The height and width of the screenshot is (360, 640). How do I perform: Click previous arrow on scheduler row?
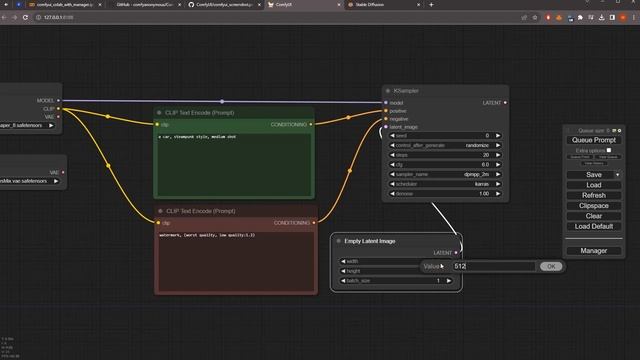[x=392, y=184]
